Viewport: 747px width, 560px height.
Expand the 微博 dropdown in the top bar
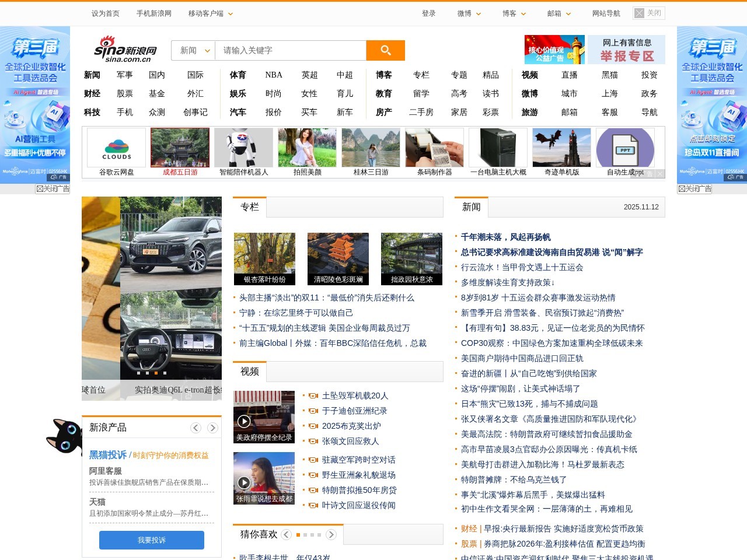coord(468,13)
